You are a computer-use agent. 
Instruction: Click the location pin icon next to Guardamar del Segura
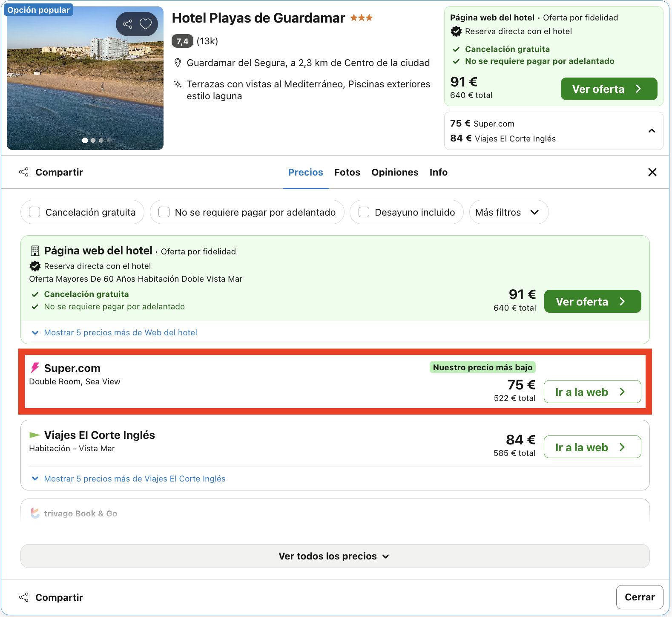coord(178,63)
